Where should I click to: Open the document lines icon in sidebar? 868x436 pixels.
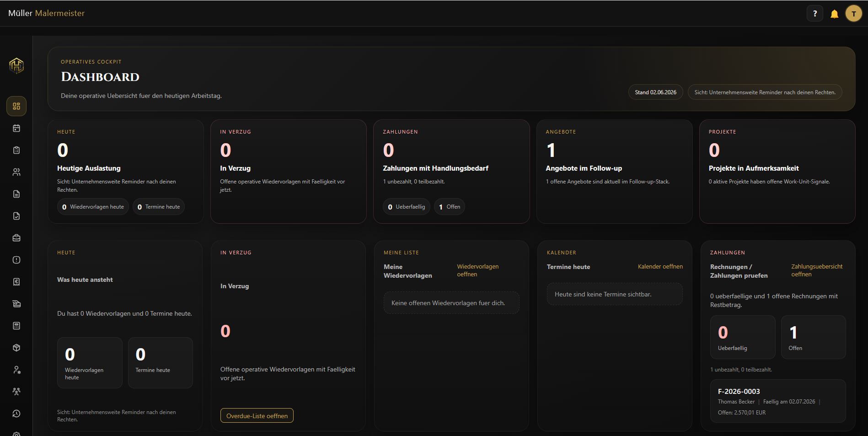(16, 194)
